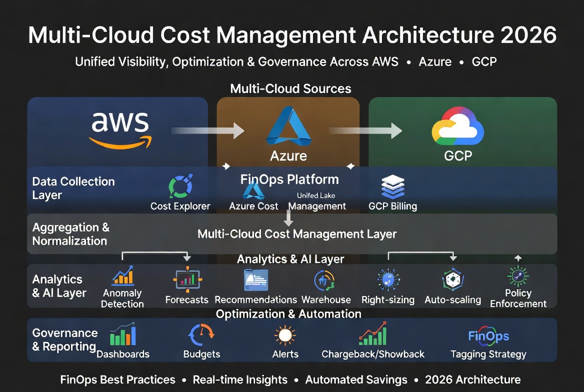The image size is (584, 392).
Task: Select the Data Collection Layer label
Action: pyautogui.click(x=73, y=188)
